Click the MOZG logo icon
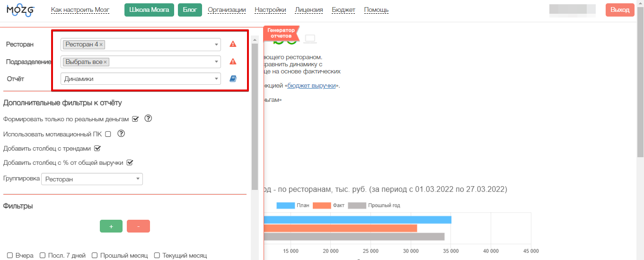This screenshot has height=260, width=644. tap(20, 10)
